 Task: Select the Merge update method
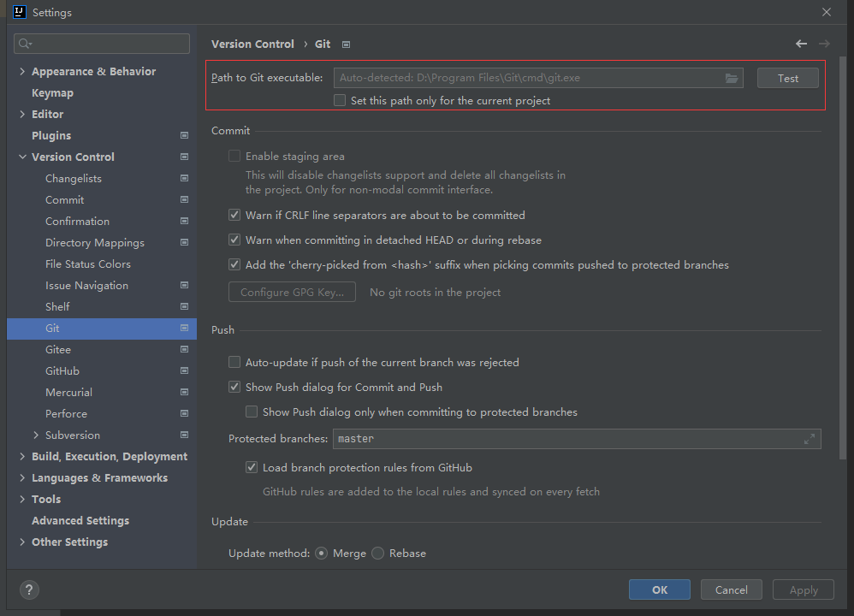click(322, 554)
